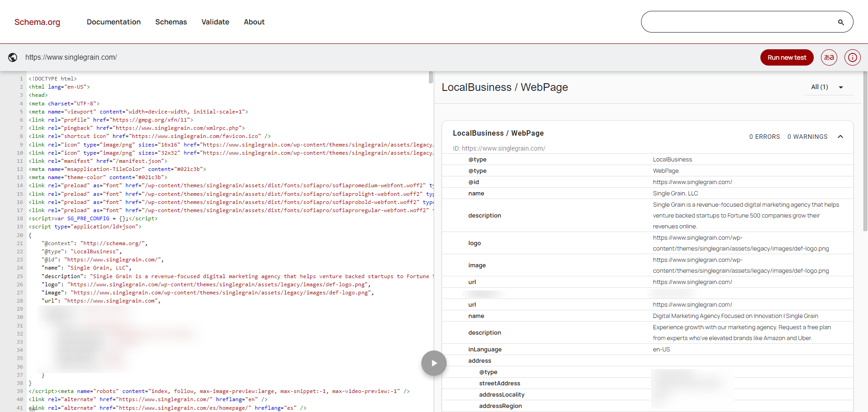
Task: Click the Single Grain, LLC name value
Action: [x=675, y=194]
